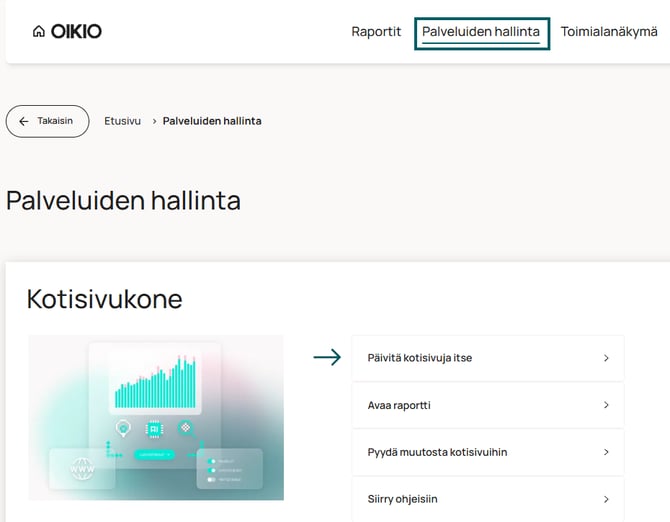Click the chevron on Avaa raportti row
The height and width of the screenshot is (522, 670).
[x=606, y=405]
